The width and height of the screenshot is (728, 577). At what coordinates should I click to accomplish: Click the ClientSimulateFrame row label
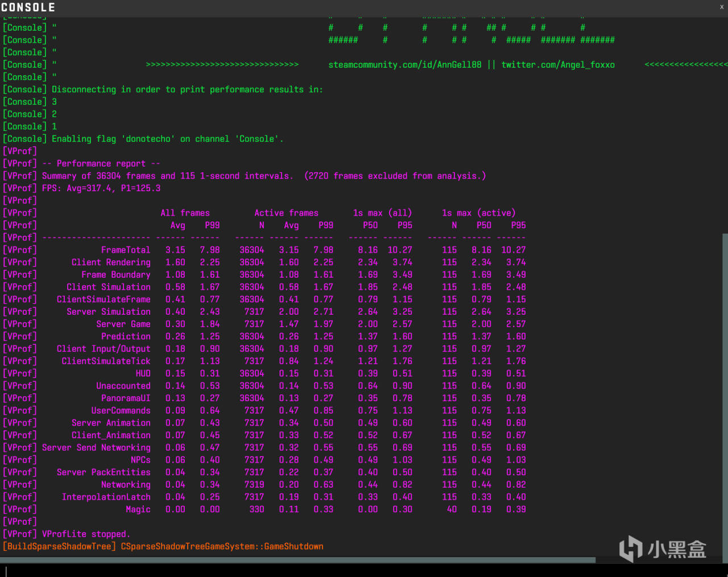coord(104,299)
